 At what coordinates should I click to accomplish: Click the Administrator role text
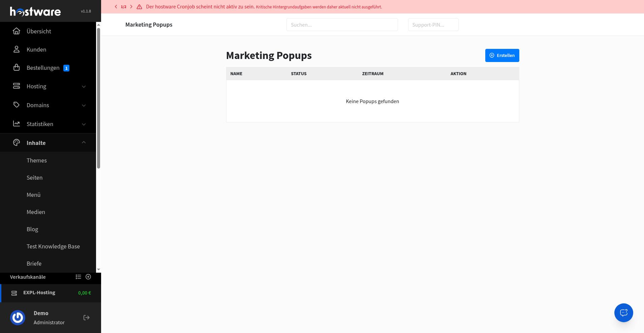click(x=49, y=322)
